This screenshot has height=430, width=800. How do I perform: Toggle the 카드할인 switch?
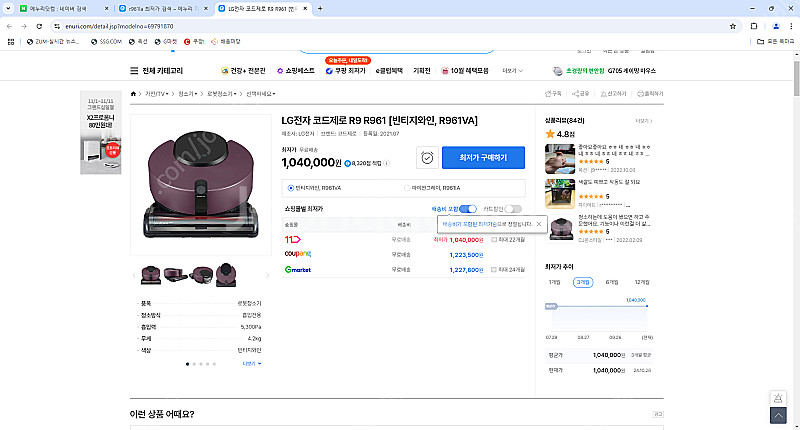click(x=513, y=209)
